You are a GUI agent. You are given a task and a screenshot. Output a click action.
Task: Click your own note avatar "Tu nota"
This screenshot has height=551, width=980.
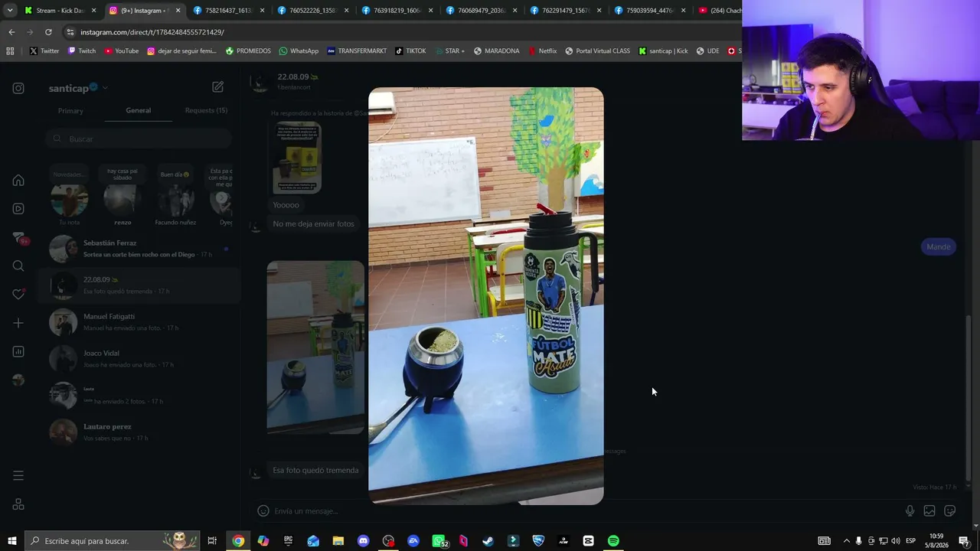69,201
